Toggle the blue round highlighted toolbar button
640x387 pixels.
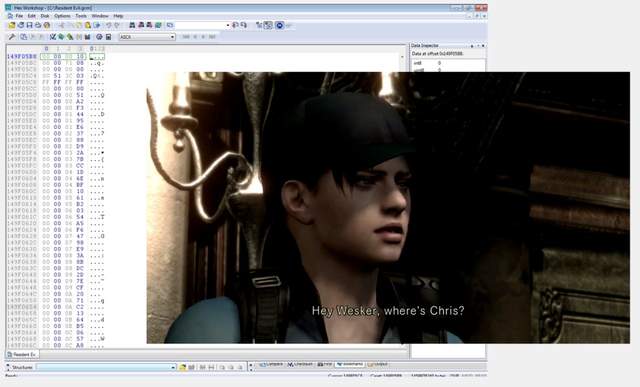click(x=279, y=25)
